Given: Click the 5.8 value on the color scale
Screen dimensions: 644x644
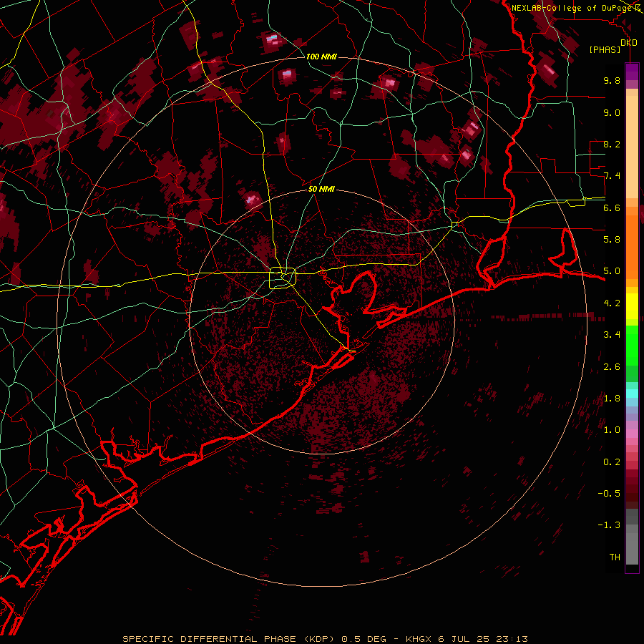Looking at the screenshot, I should [x=612, y=240].
